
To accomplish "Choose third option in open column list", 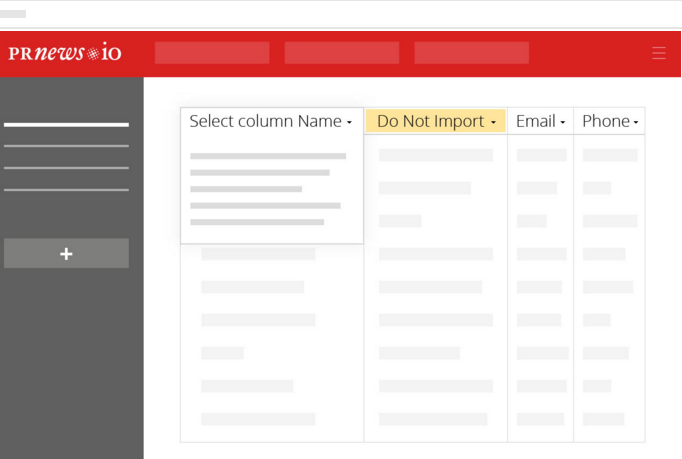I will 246,189.
